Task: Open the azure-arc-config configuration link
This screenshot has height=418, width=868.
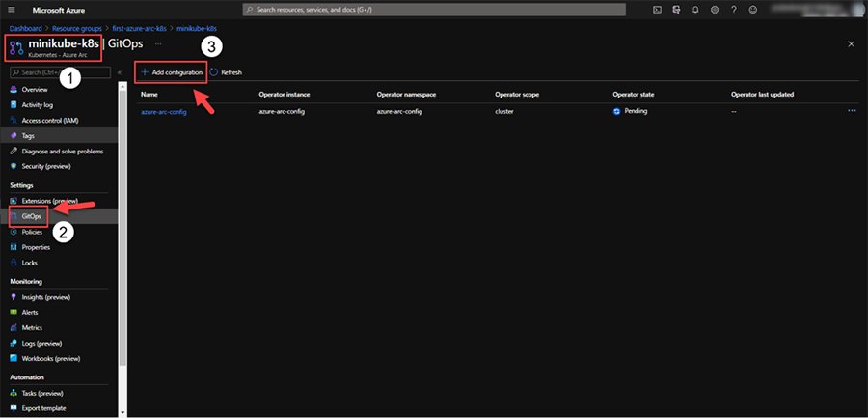Action: click(x=163, y=111)
